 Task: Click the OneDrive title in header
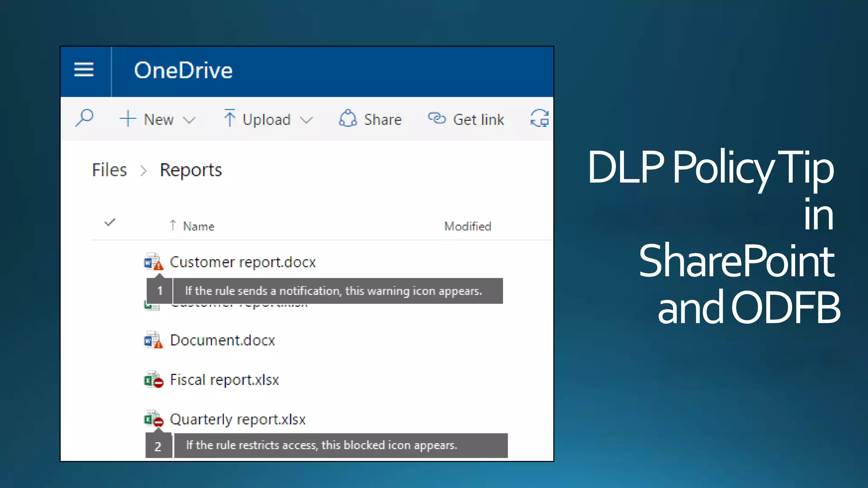click(x=184, y=70)
